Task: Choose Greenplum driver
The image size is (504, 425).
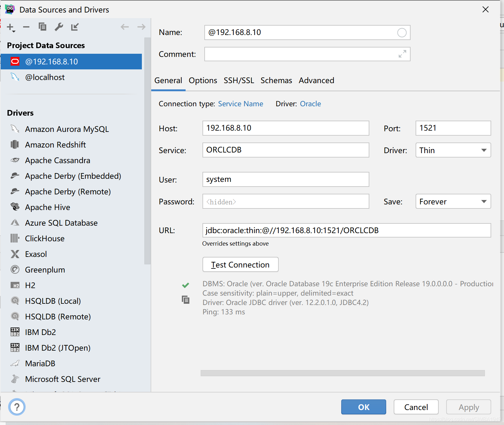Action: pyautogui.click(x=71, y=270)
